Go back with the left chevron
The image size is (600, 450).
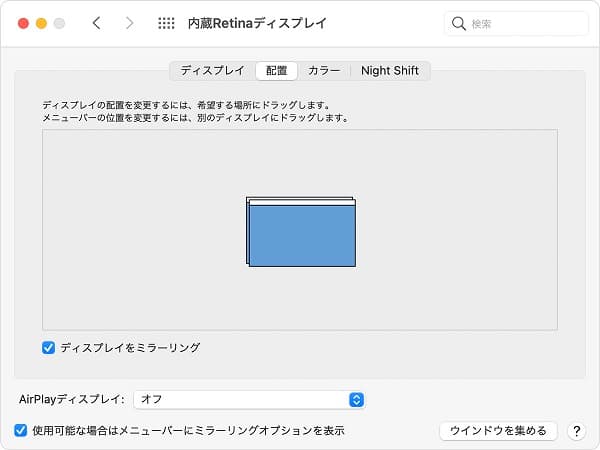tap(96, 23)
